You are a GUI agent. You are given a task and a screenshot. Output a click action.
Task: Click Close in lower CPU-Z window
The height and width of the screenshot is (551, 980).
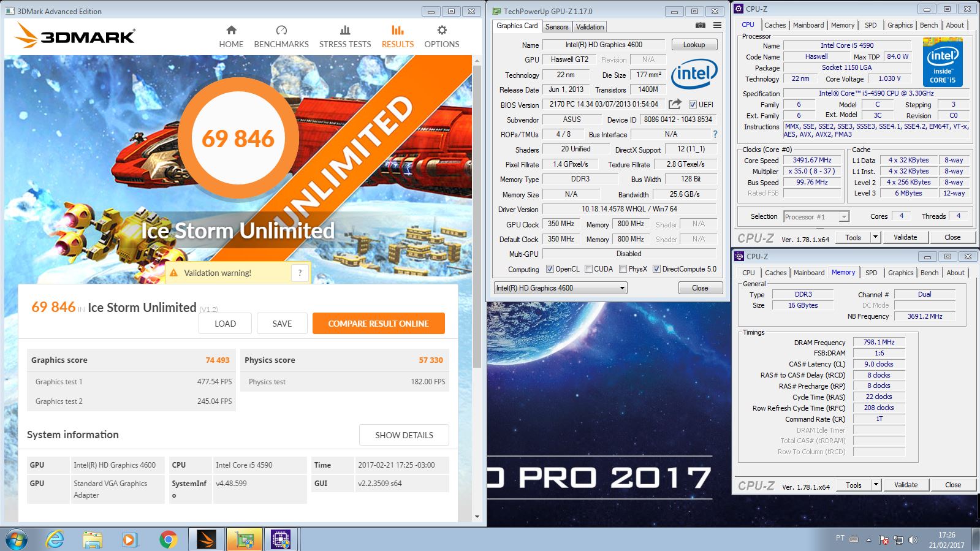pyautogui.click(x=953, y=485)
